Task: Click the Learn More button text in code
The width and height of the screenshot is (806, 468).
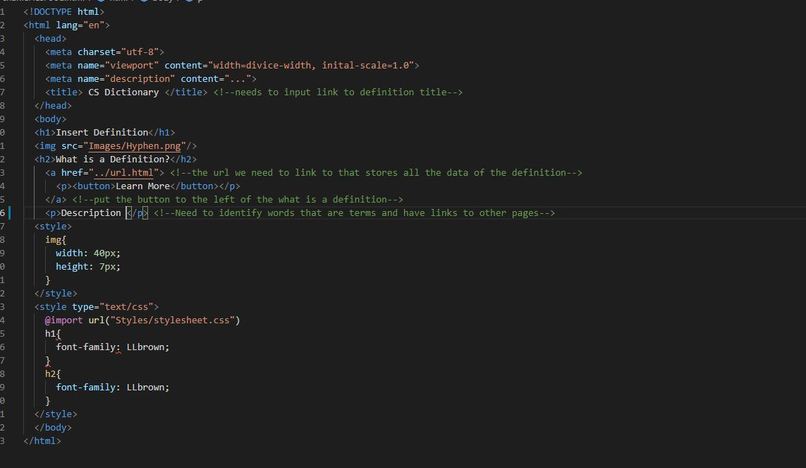Action: pos(142,186)
